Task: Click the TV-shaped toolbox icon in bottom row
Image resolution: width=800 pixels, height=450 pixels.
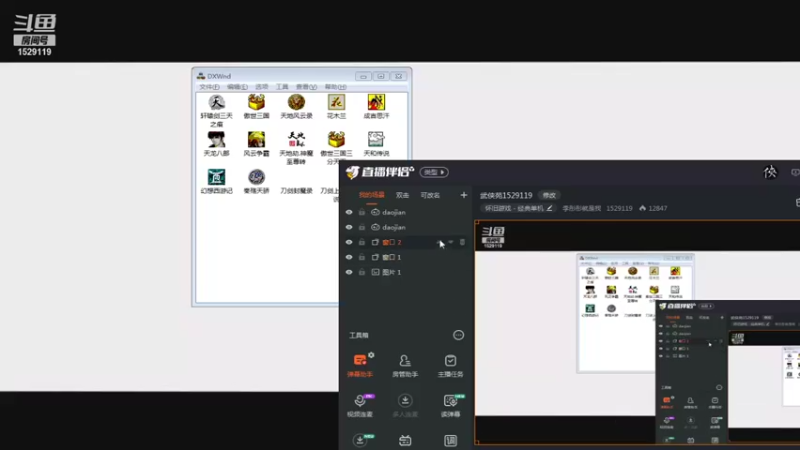Action: tap(405, 440)
